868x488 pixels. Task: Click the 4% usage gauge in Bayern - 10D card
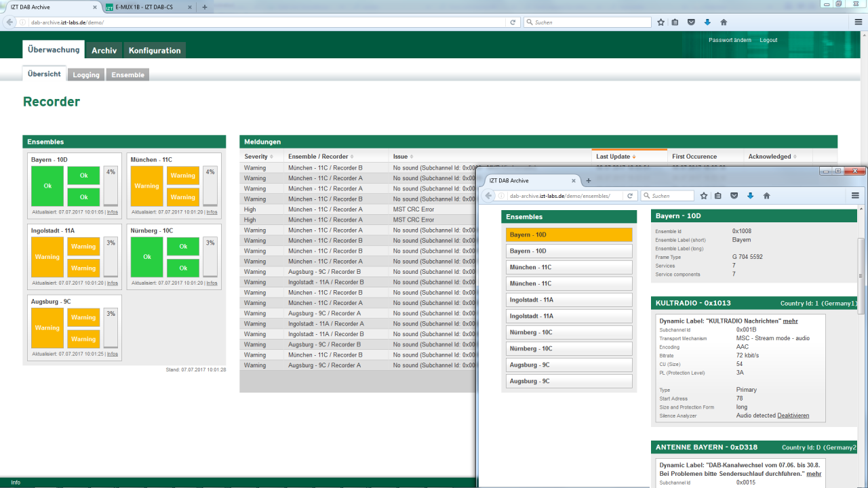111,186
